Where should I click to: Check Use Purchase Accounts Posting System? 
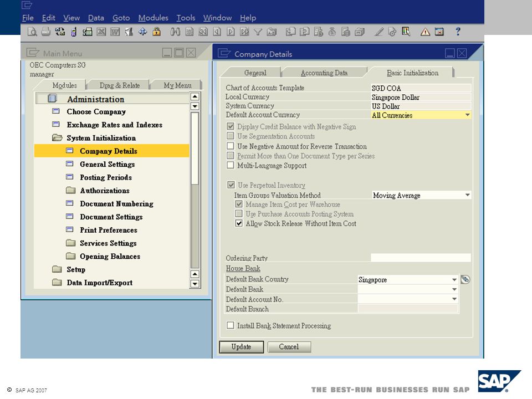[239, 214]
